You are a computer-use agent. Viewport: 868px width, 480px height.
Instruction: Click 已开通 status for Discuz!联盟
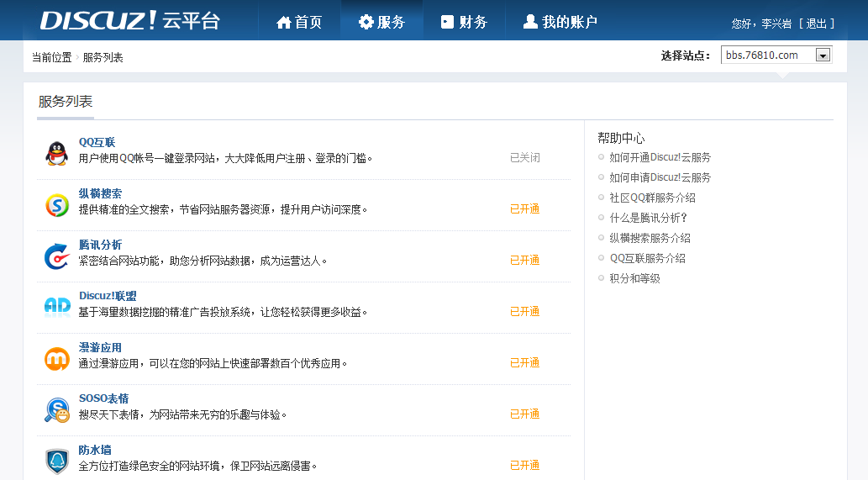(525, 312)
